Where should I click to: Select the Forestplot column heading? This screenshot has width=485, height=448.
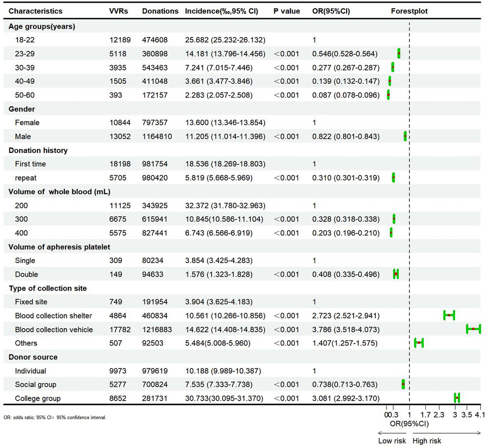409,11
